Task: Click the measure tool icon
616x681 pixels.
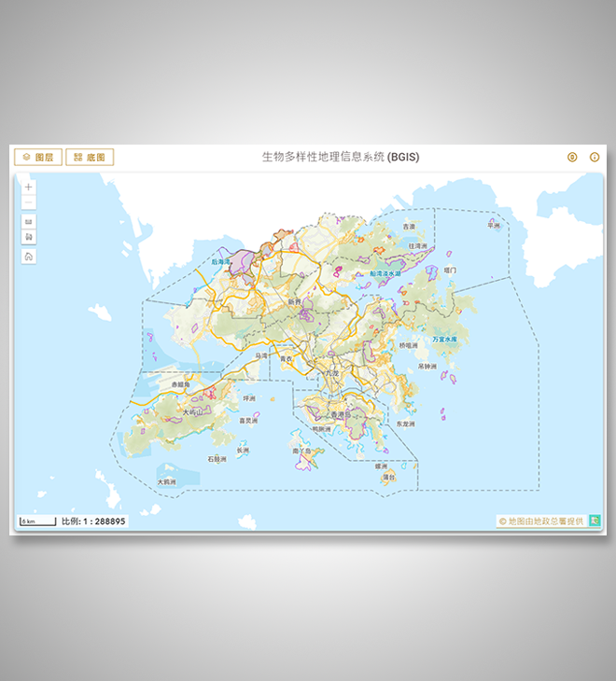Action: click(x=29, y=222)
